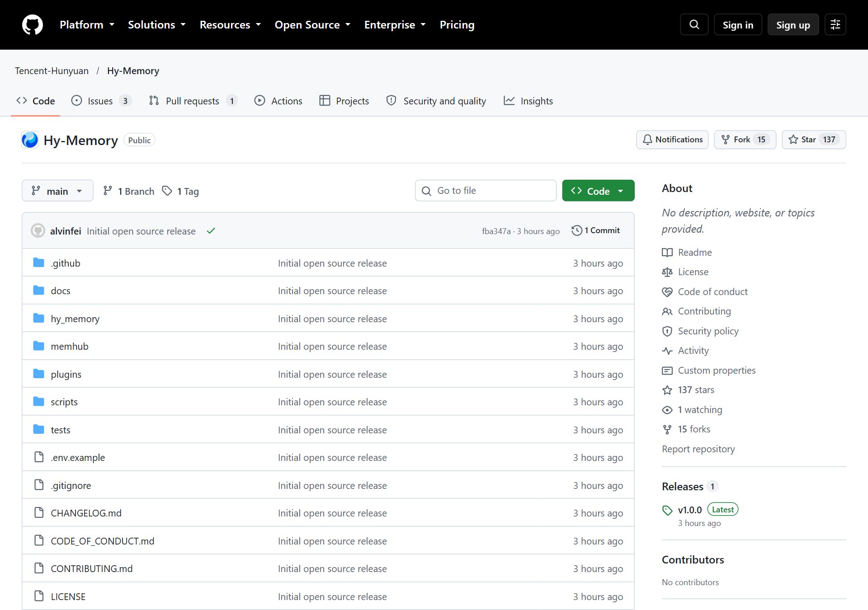This screenshot has height=610, width=868.
Task: Open the main branch selector dropdown
Action: coord(57,191)
